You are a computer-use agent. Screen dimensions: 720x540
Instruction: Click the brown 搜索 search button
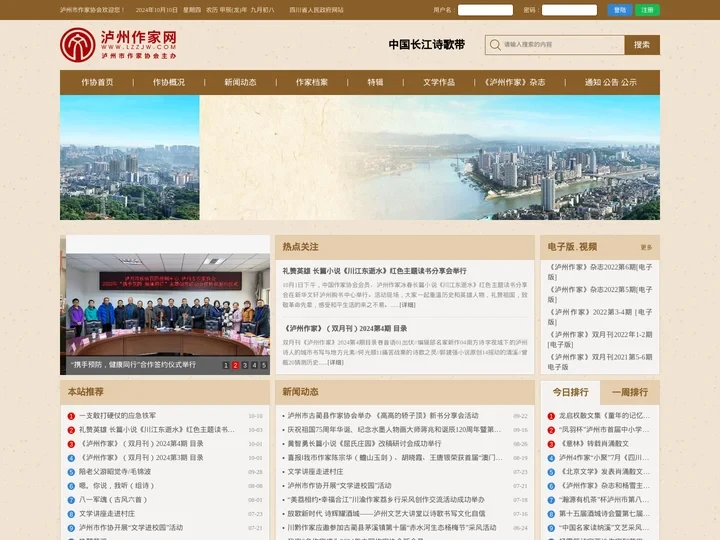click(641, 45)
